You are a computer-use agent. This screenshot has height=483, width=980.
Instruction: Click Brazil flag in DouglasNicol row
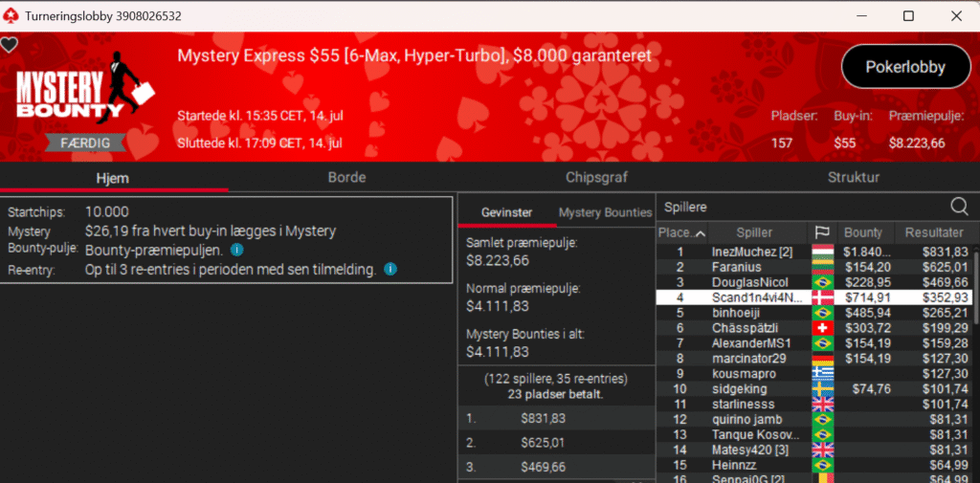click(822, 282)
